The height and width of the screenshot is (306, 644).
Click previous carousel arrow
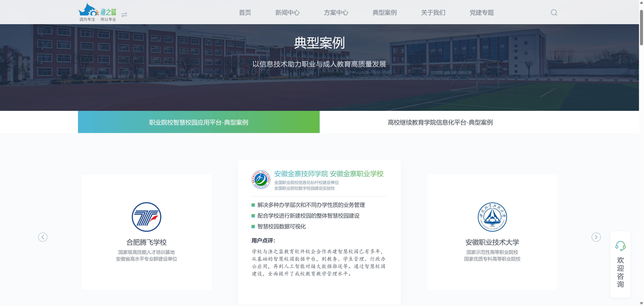click(43, 237)
